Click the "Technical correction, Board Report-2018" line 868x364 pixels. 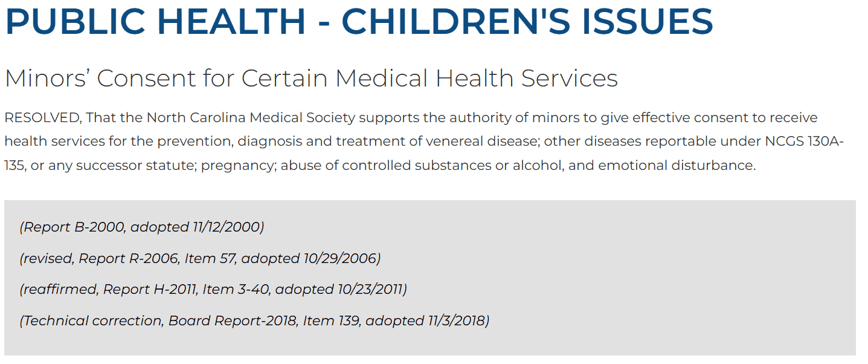tap(254, 321)
